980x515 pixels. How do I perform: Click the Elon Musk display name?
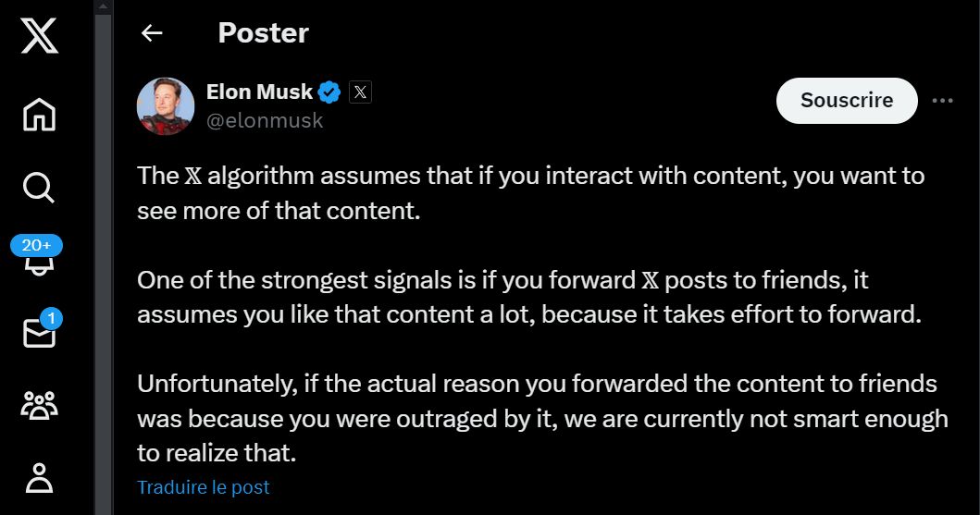coord(259,92)
